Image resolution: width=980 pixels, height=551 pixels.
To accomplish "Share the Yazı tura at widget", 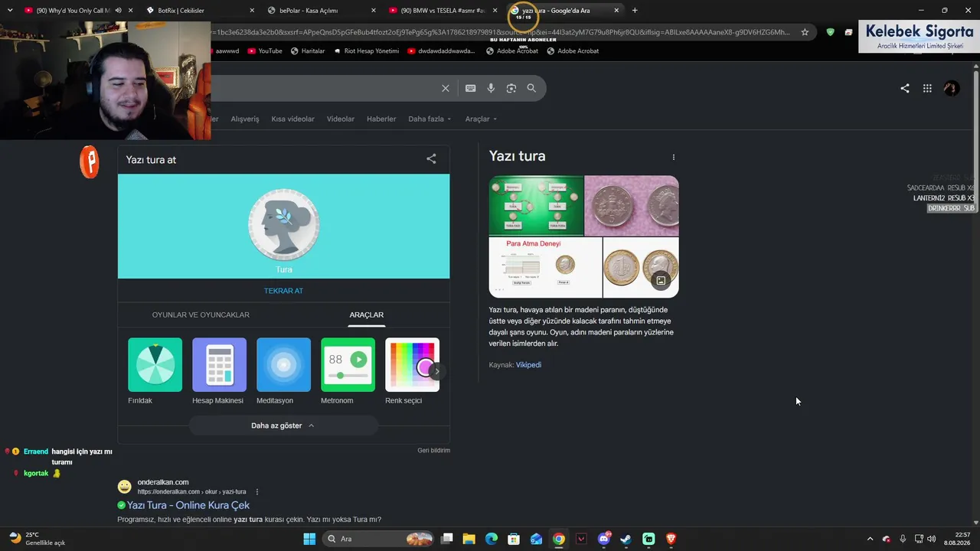I will pos(431,159).
